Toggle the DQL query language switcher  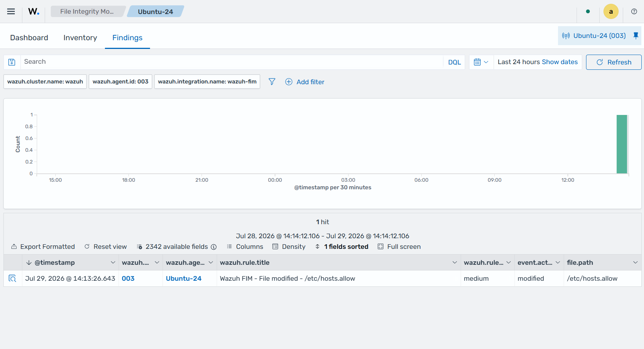click(455, 62)
